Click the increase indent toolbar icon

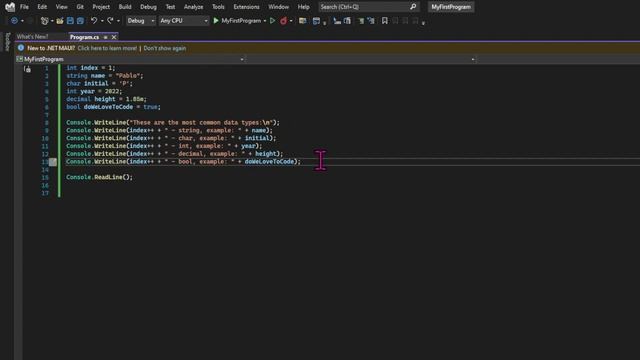(347, 21)
